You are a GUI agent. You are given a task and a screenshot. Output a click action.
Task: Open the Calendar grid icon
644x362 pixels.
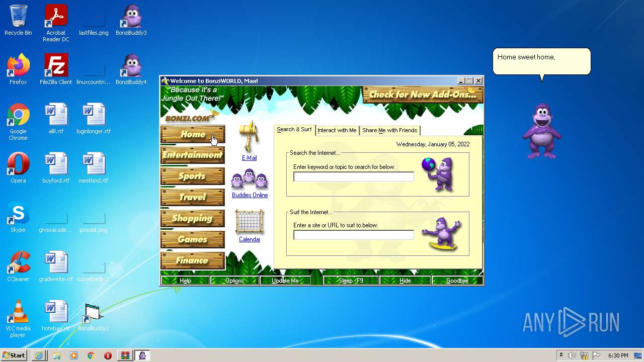tap(250, 222)
